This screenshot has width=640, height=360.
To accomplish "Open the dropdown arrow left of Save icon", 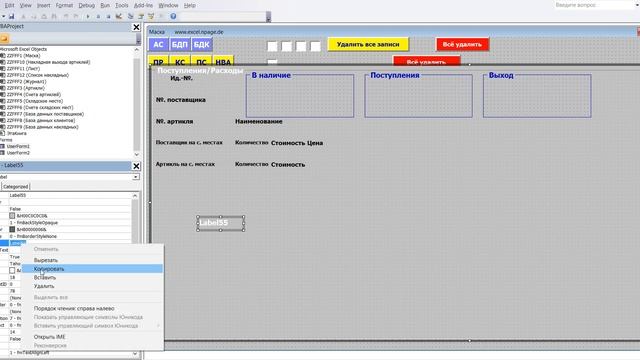I will (x=3, y=16).
